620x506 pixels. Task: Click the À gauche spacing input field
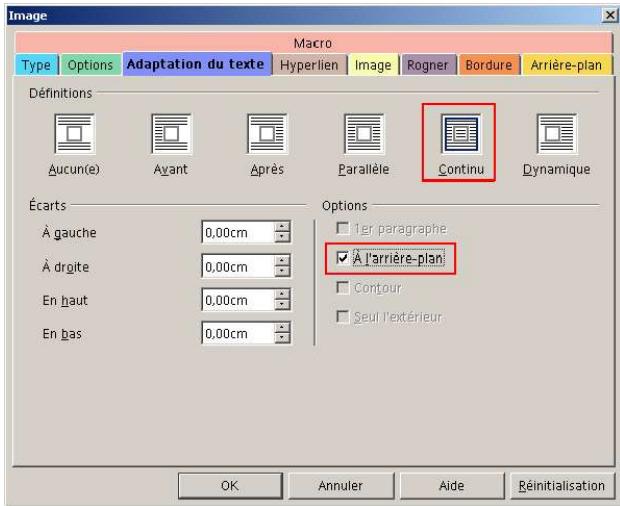click(238, 232)
